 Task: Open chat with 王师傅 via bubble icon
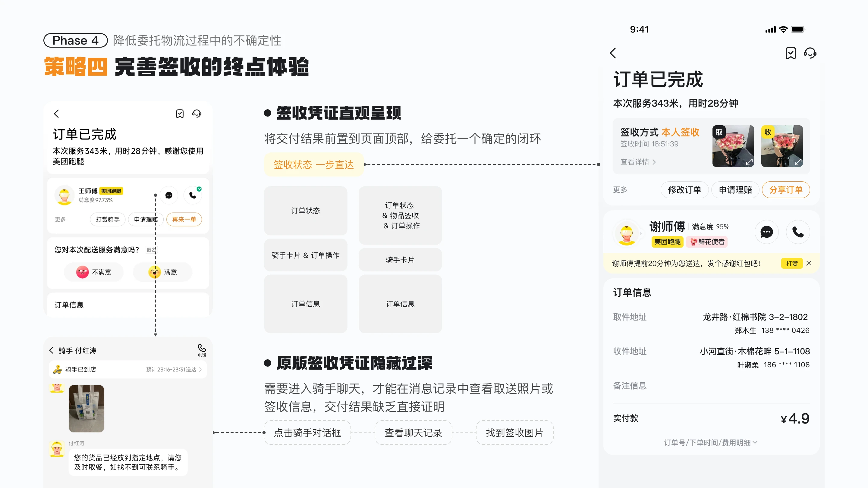click(169, 195)
